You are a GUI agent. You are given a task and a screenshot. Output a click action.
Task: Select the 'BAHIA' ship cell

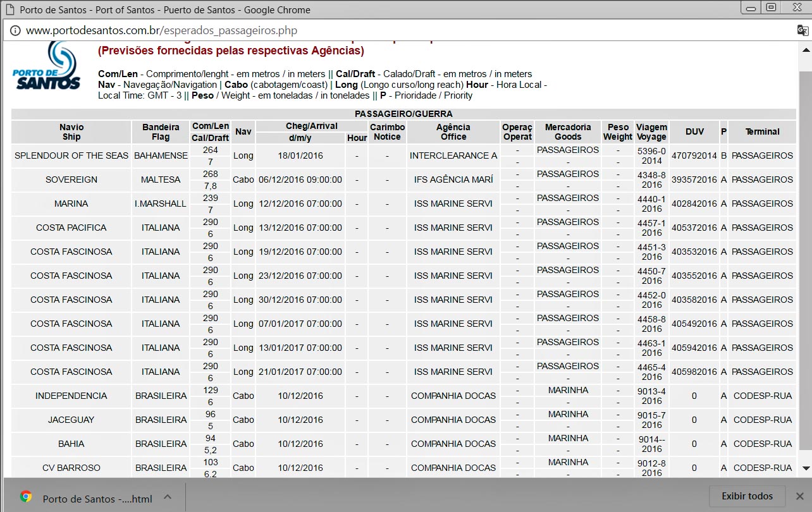[x=71, y=444]
